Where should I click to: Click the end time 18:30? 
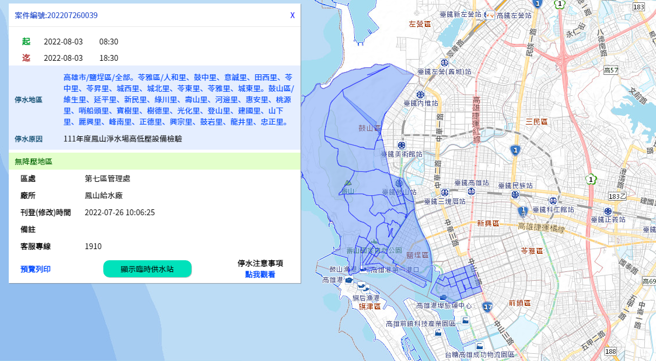pyautogui.click(x=108, y=58)
